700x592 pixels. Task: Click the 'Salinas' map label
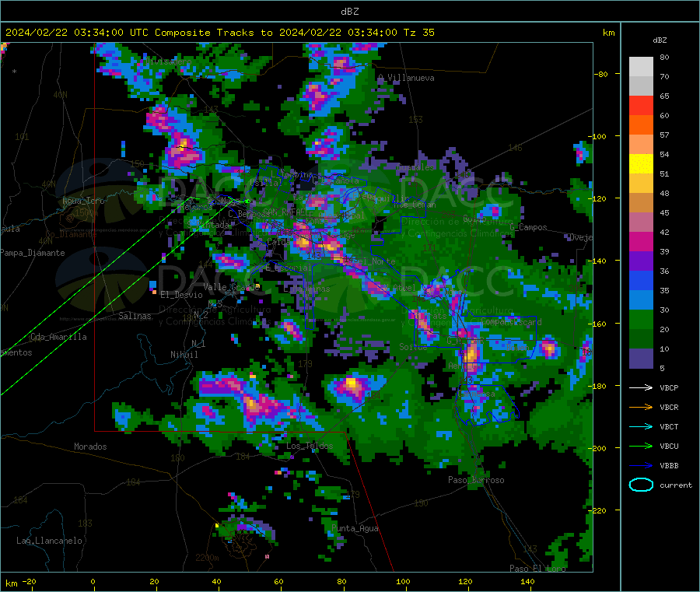pyautogui.click(x=135, y=316)
